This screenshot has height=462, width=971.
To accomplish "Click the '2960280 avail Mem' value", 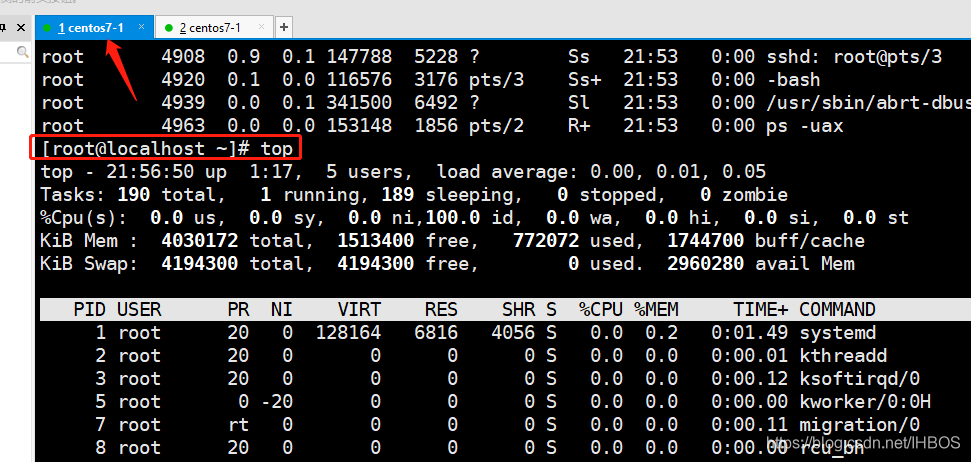I will tap(761, 264).
